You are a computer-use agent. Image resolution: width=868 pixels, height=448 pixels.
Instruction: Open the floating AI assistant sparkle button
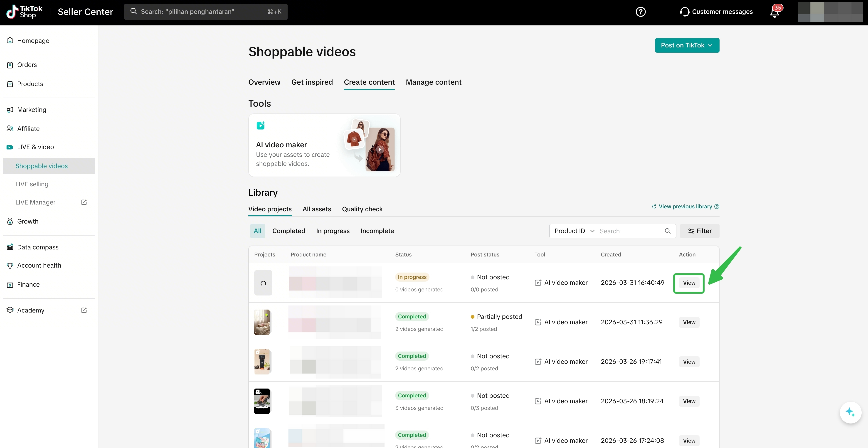[851, 412]
